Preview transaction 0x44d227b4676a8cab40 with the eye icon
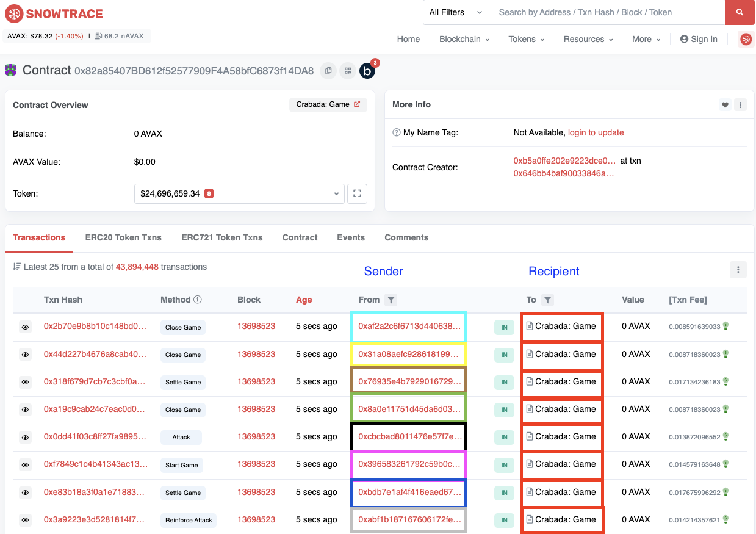The width and height of the screenshot is (756, 534). [25, 355]
